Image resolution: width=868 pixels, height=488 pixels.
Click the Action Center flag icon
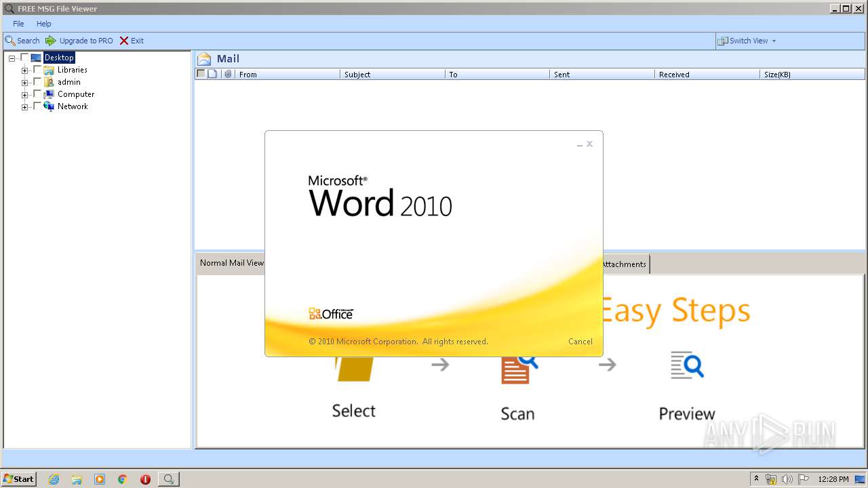tap(804, 479)
